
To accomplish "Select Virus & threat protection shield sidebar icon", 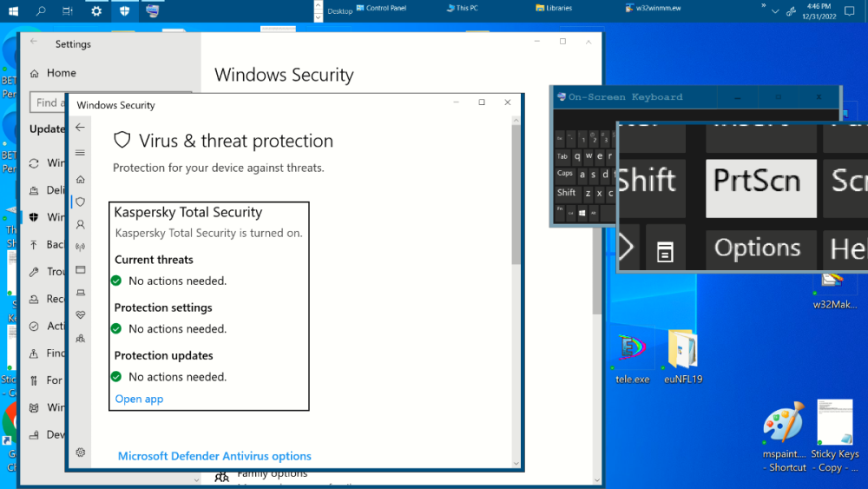I will pyautogui.click(x=80, y=202).
